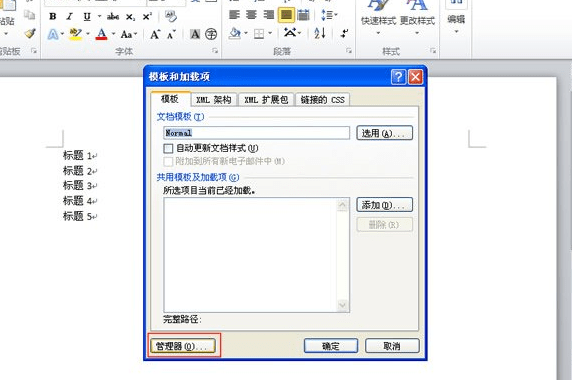This screenshot has height=380, width=572.
Task: Click the enclosed character 字 icon
Action: pyautogui.click(x=211, y=34)
